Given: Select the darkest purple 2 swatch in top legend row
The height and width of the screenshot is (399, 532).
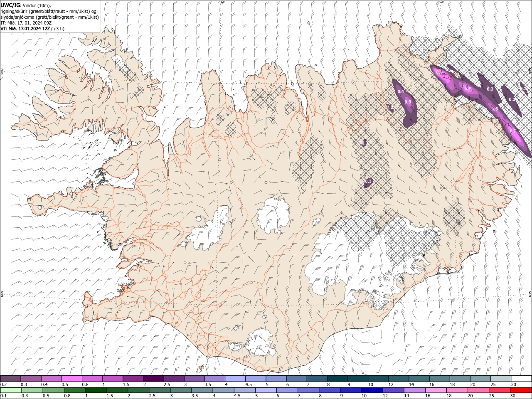Looking at the screenshot, I should [x=153, y=379].
